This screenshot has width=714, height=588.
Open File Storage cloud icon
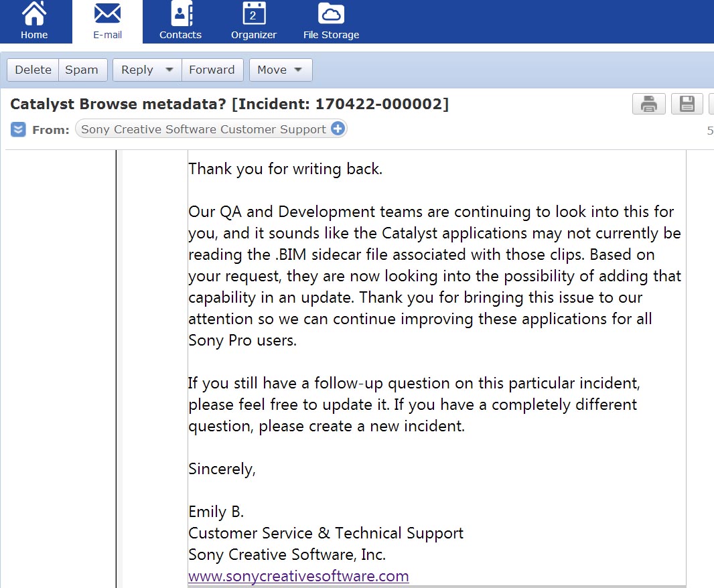point(331,13)
